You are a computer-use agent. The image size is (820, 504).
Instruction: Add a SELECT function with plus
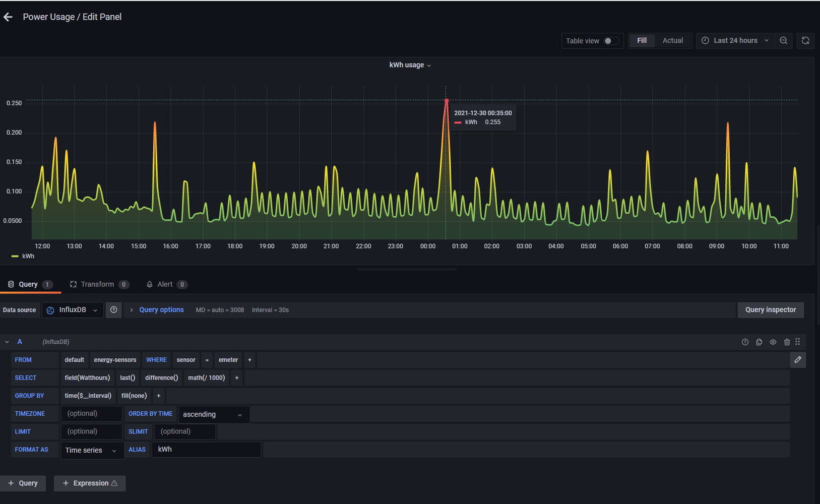[237, 378]
